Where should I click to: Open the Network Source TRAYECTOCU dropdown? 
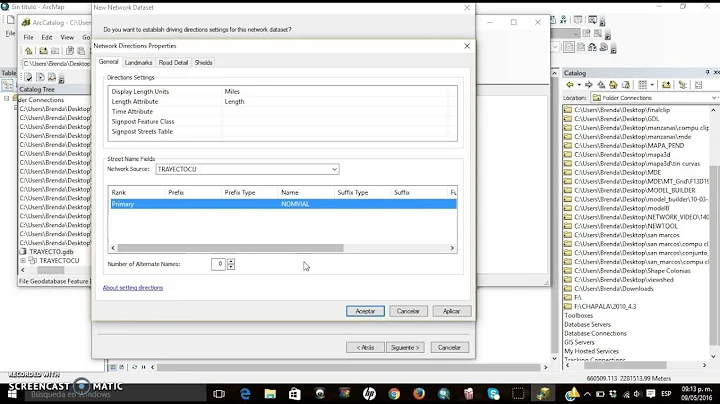click(248, 169)
